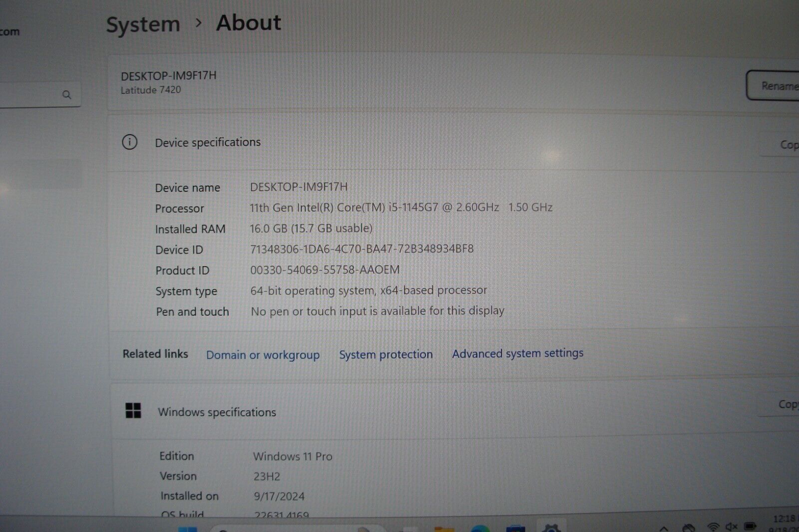Select the DESKTOP-IM9F17H name in the top card
799x532 pixels.
(169, 76)
